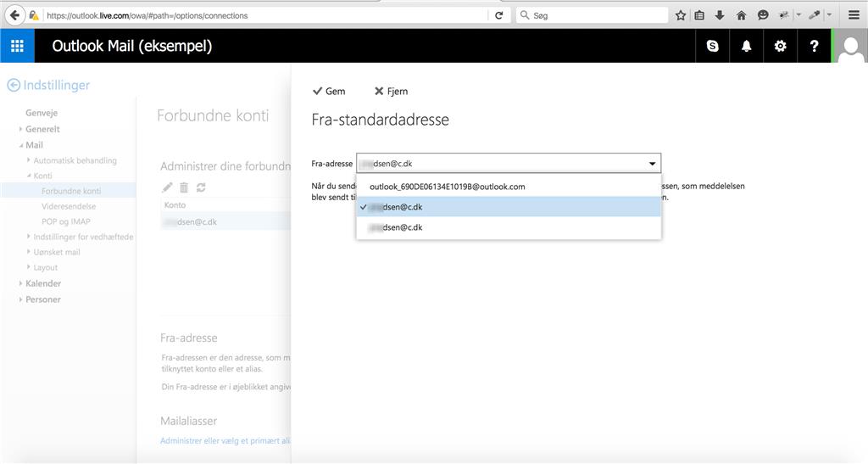Open the notifications bell
Viewport: 868px width, 464px height.
[x=746, y=46]
